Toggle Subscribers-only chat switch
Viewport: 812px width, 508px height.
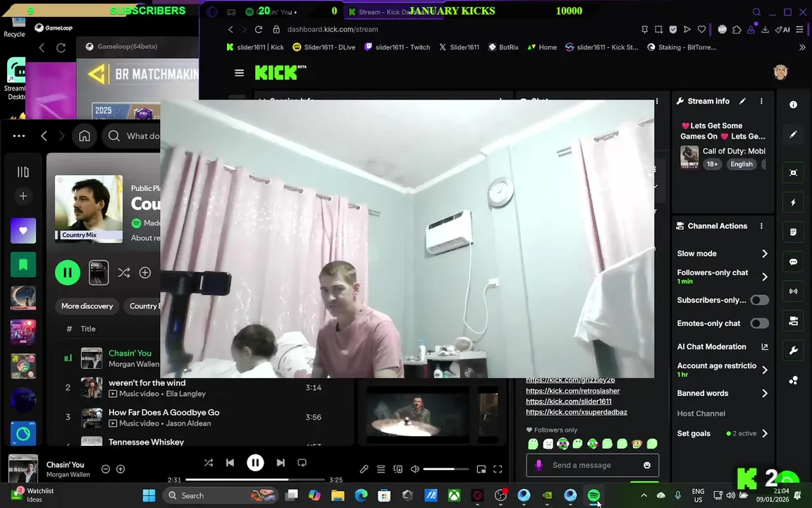click(x=759, y=300)
